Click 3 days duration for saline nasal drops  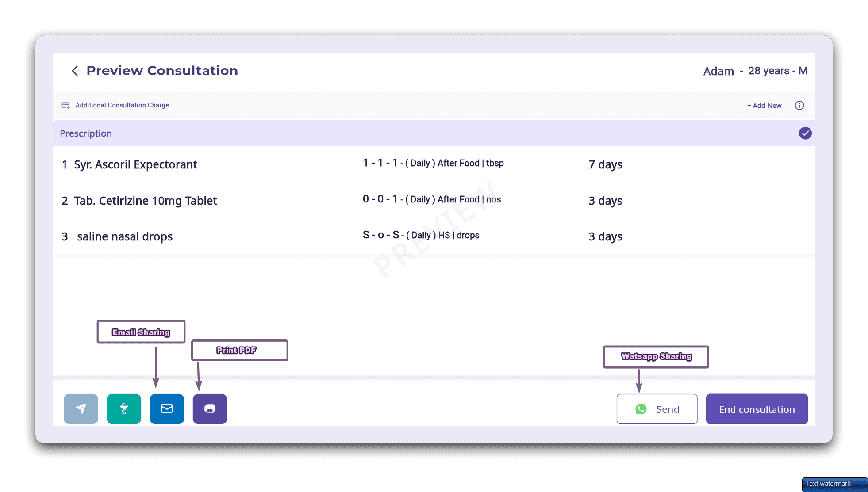click(605, 236)
